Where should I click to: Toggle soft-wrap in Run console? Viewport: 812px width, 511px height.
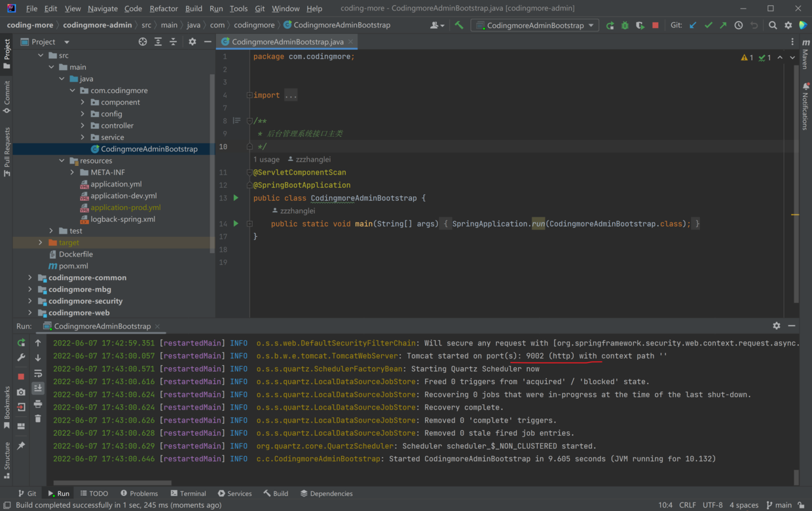click(x=38, y=374)
